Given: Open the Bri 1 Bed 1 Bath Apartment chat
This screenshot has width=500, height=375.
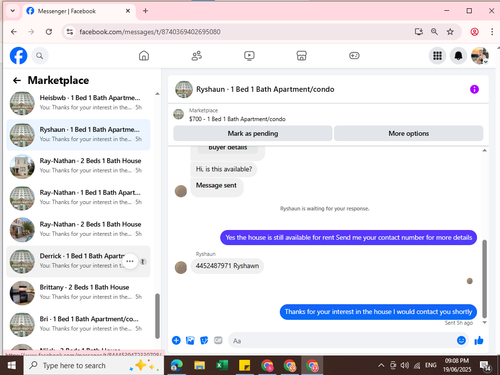Looking at the screenshot, I should [79, 324].
